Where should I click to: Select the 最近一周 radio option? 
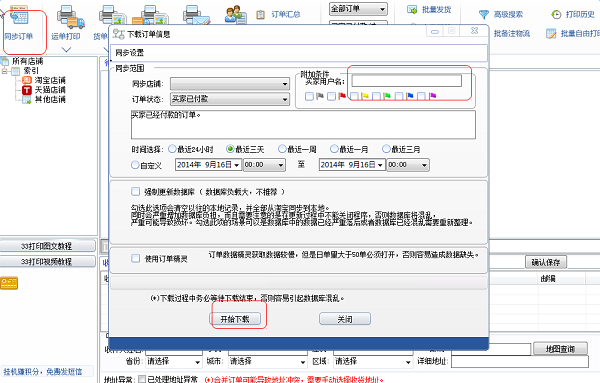282,149
